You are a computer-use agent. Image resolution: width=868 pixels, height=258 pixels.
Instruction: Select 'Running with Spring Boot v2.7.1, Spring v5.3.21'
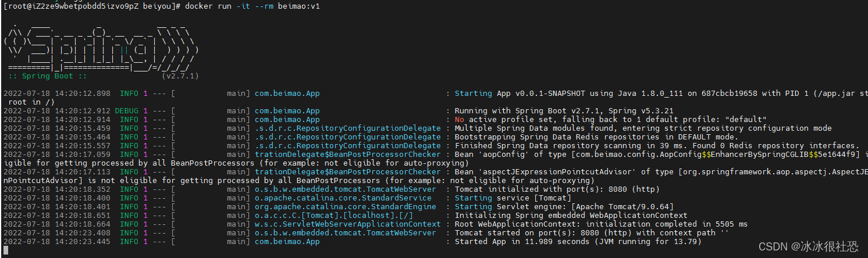pos(564,111)
